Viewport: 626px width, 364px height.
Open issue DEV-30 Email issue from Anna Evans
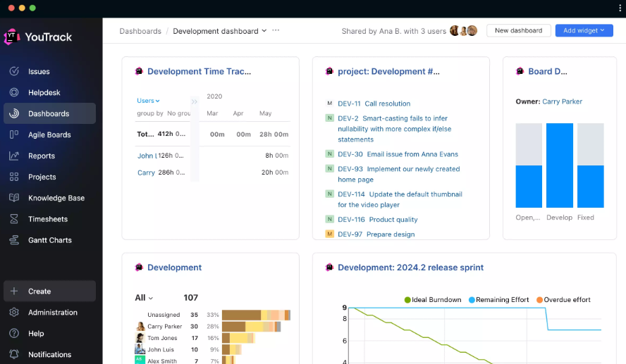pos(398,154)
